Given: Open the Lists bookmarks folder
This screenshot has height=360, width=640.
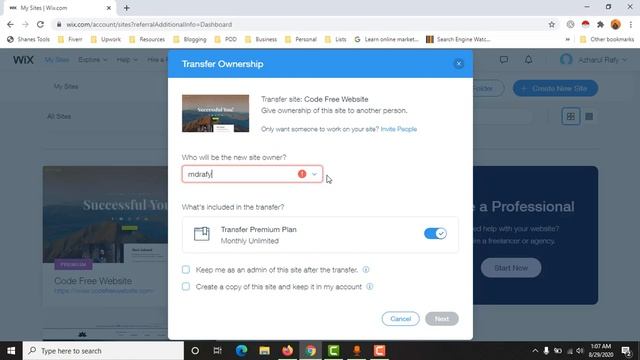Looking at the screenshot, I should pos(336,39).
